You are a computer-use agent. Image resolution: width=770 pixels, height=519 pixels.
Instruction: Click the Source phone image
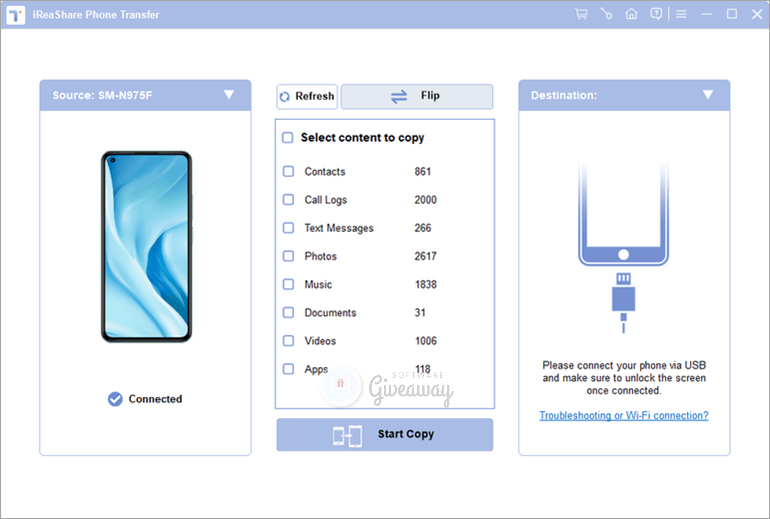pyautogui.click(x=146, y=247)
